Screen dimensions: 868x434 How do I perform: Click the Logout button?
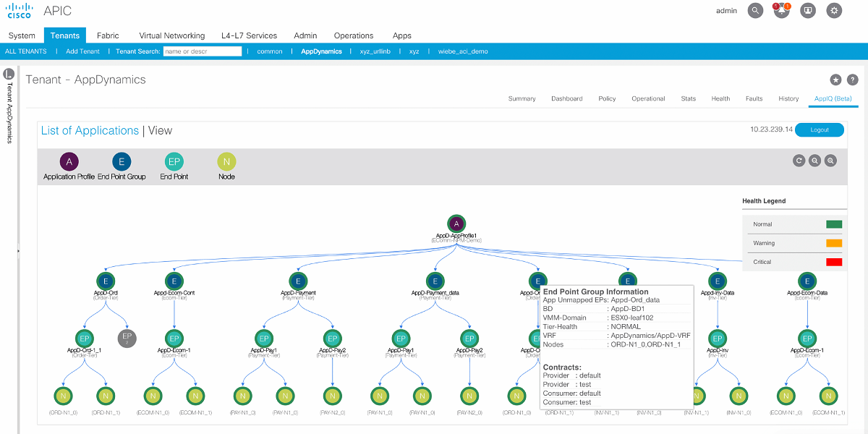tap(820, 130)
